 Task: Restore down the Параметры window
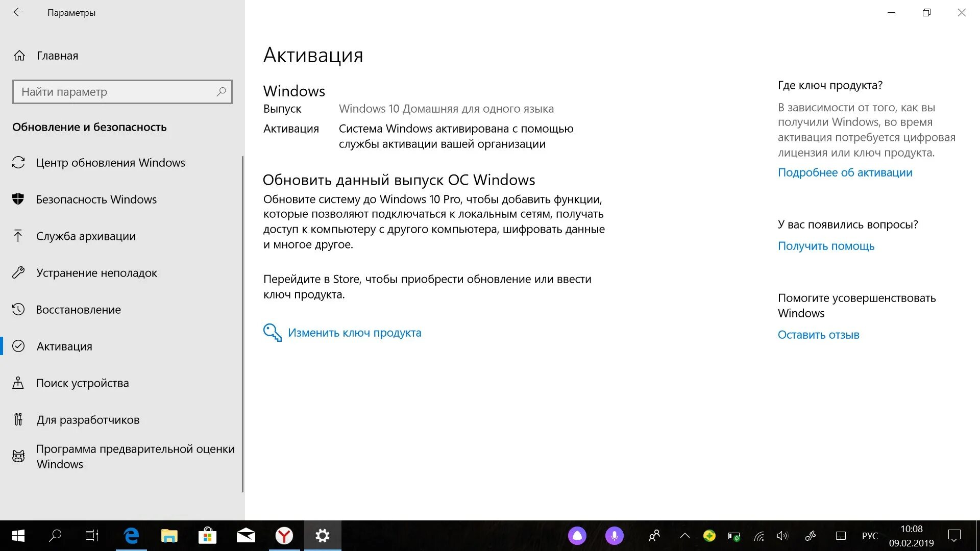926,12
